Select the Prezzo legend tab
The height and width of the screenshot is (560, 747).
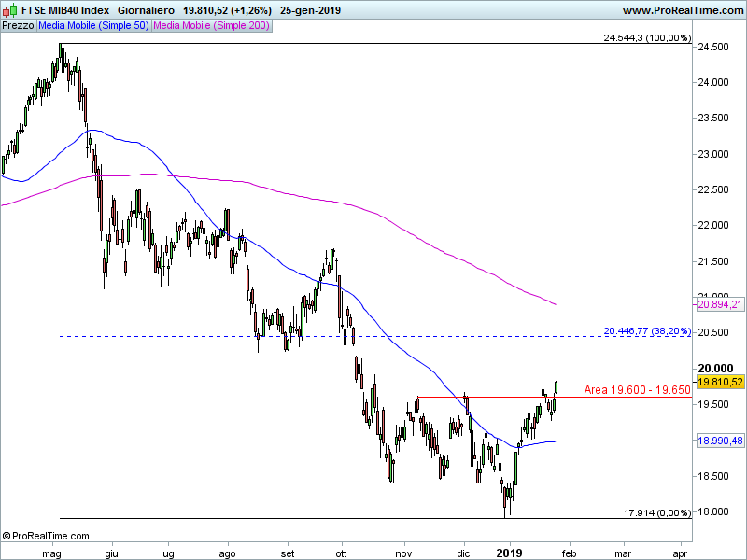(18, 26)
